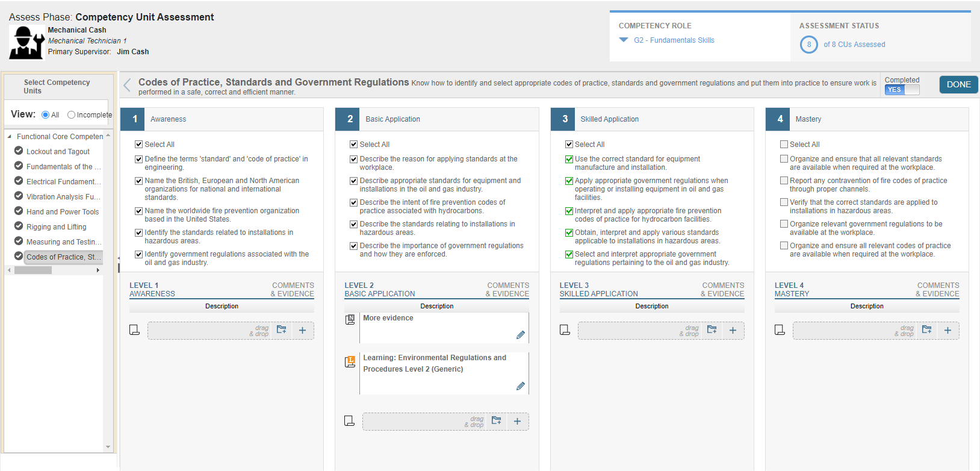The image size is (980, 471).
Task: Click the note icon beside More evidence
Action: (350, 320)
